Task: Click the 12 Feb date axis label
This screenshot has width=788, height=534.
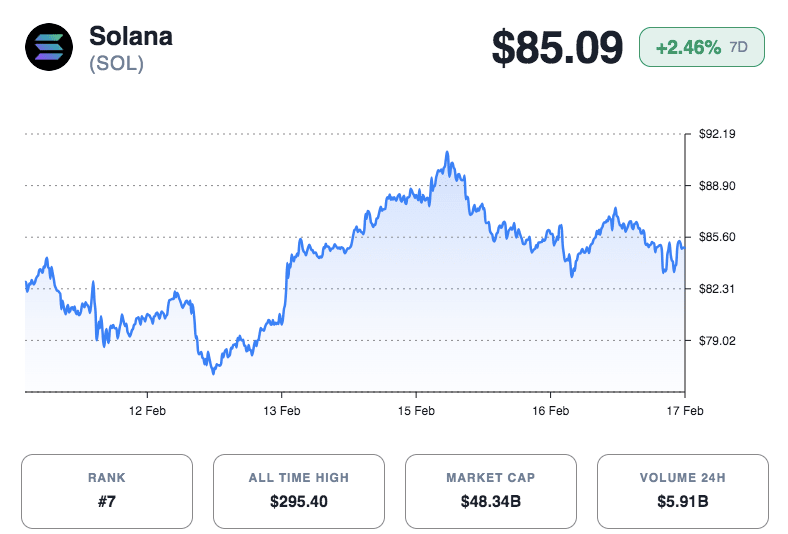Action: coord(148,411)
